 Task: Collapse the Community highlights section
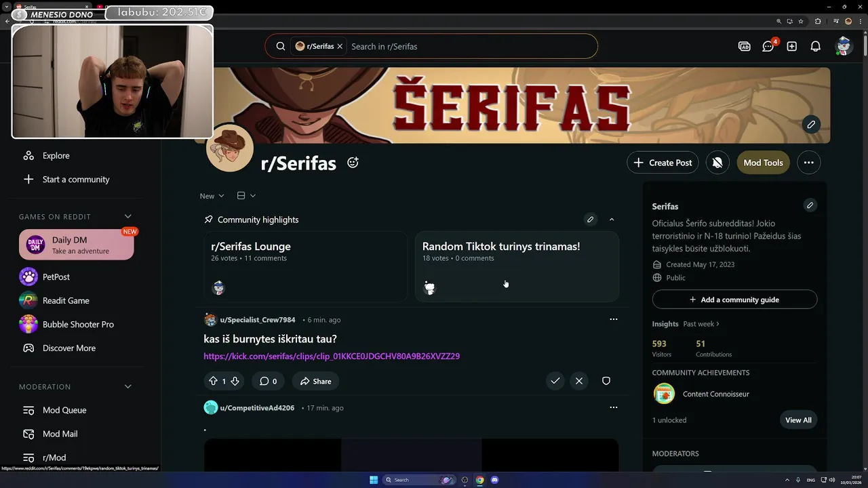[612, 220]
